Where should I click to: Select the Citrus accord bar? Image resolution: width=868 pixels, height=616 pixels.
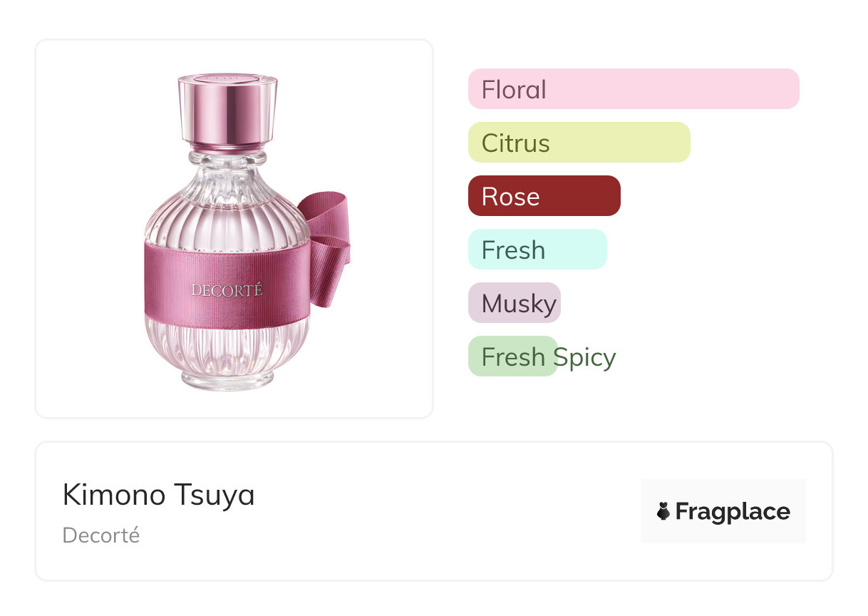click(579, 143)
